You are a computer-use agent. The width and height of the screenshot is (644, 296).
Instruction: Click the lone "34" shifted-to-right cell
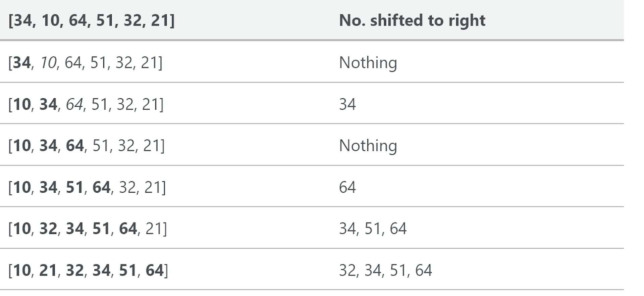point(347,104)
